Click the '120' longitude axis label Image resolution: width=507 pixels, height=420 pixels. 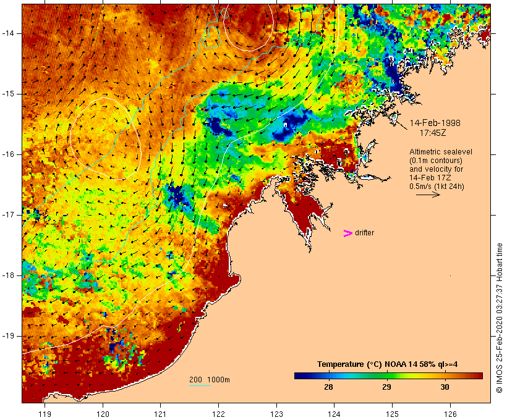103,414
